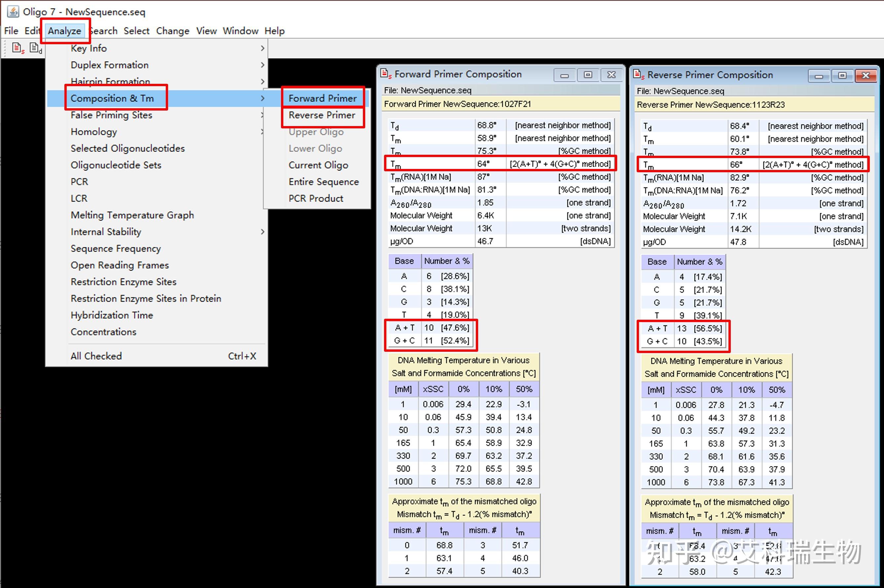Select the PCR menu entry
This screenshot has width=884, height=588.
point(157,182)
